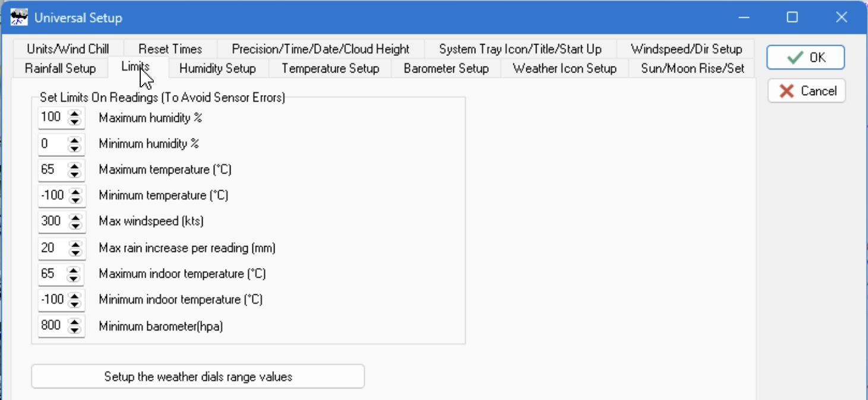Click the Cancel button

pos(806,91)
